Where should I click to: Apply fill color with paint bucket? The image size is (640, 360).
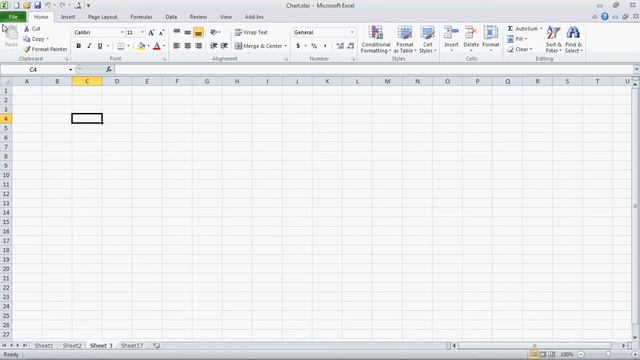pyautogui.click(x=141, y=46)
